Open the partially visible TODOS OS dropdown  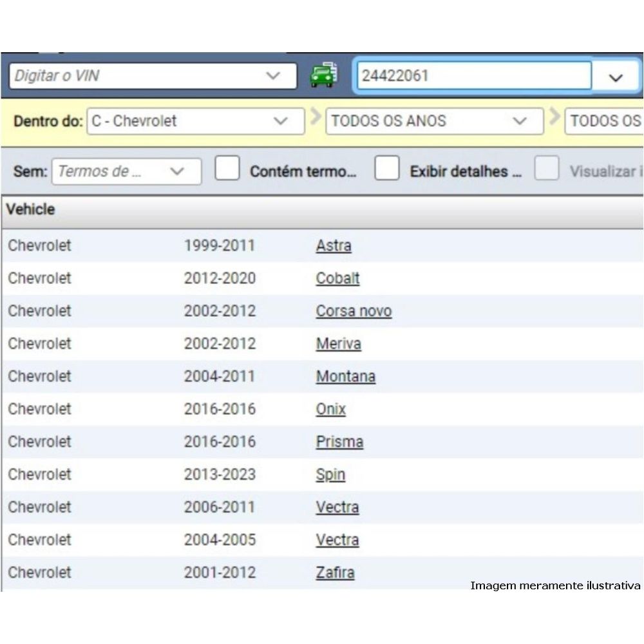pyautogui.click(x=604, y=121)
